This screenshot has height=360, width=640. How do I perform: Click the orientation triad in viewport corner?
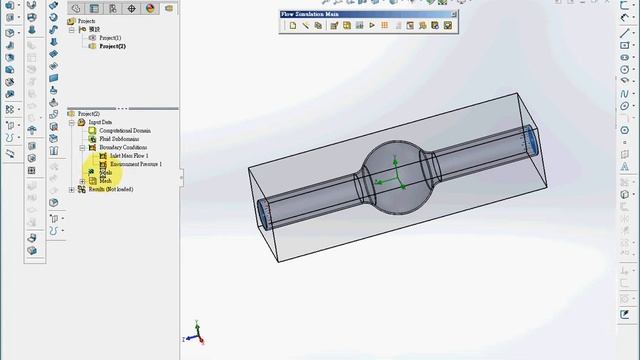(193, 334)
